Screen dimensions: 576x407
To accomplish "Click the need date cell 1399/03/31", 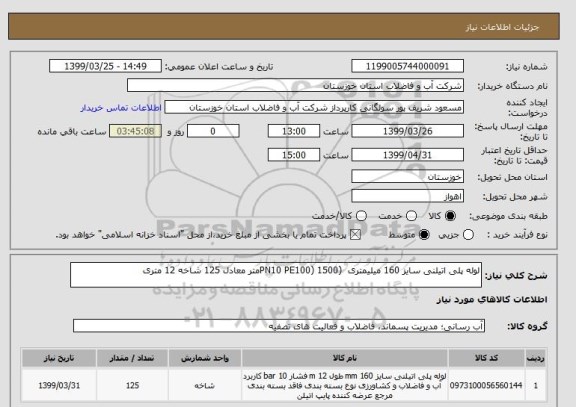I will (59, 385).
